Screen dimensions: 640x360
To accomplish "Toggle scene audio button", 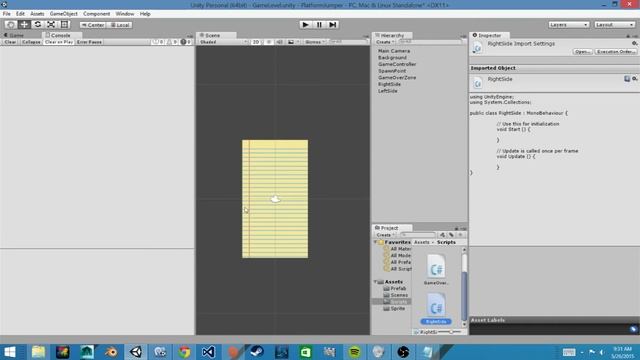I will [x=280, y=42].
